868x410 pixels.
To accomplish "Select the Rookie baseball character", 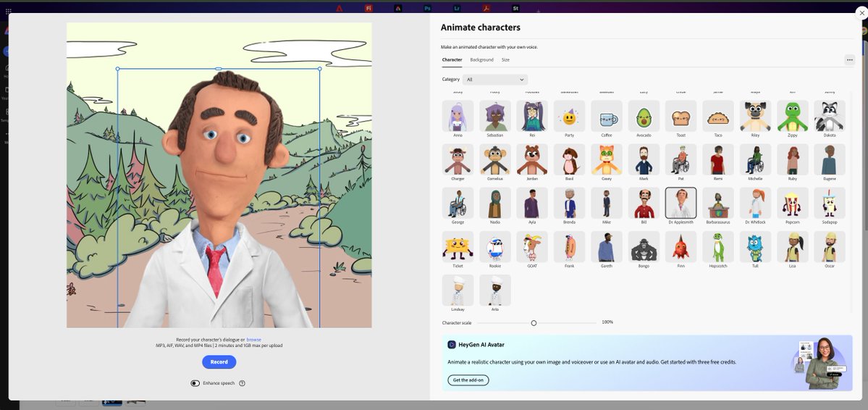I will click(495, 246).
